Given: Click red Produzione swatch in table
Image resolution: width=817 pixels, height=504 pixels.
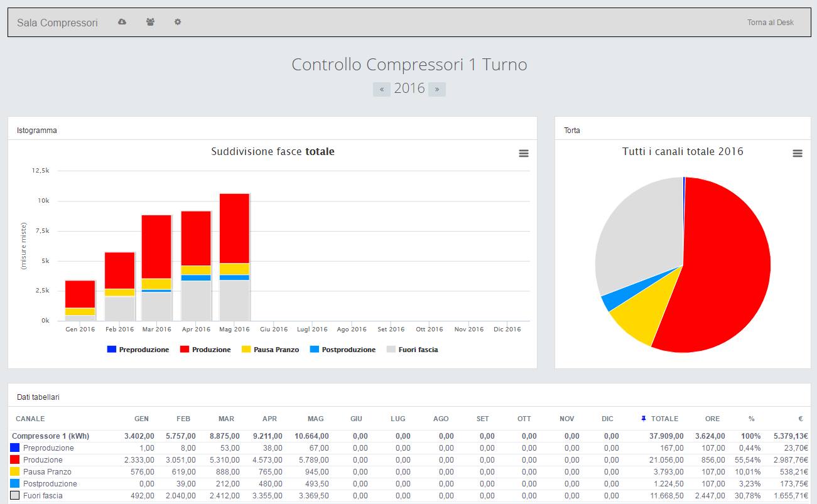Looking at the screenshot, I should 15,460.
